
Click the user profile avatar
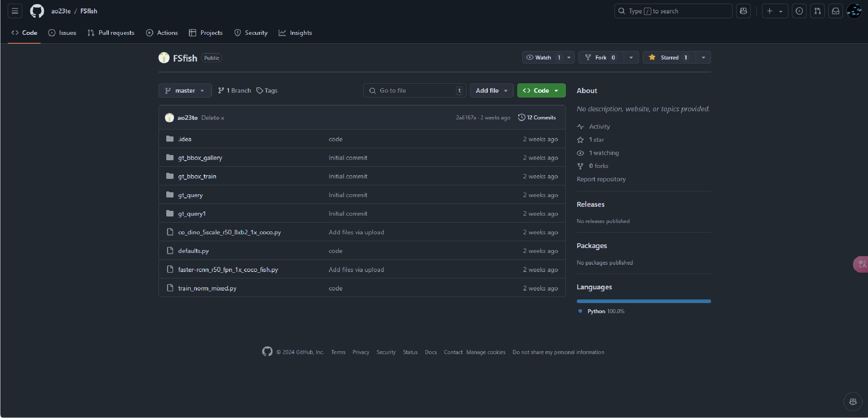[x=854, y=11]
